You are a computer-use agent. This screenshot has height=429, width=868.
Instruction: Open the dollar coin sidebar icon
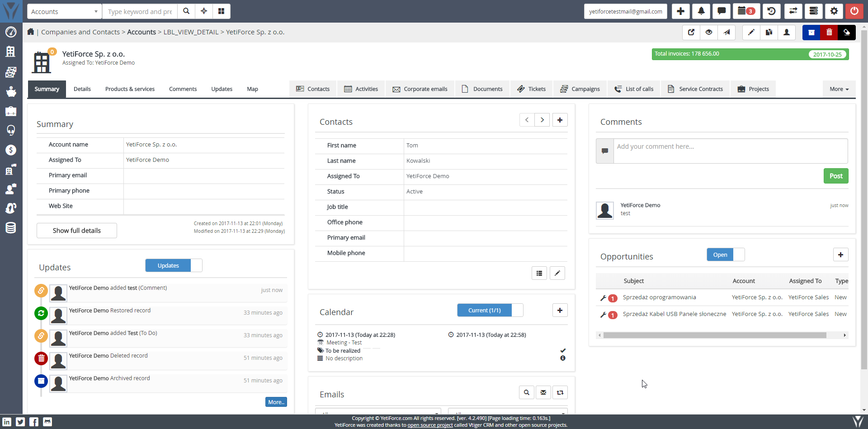tap(11, 150)
